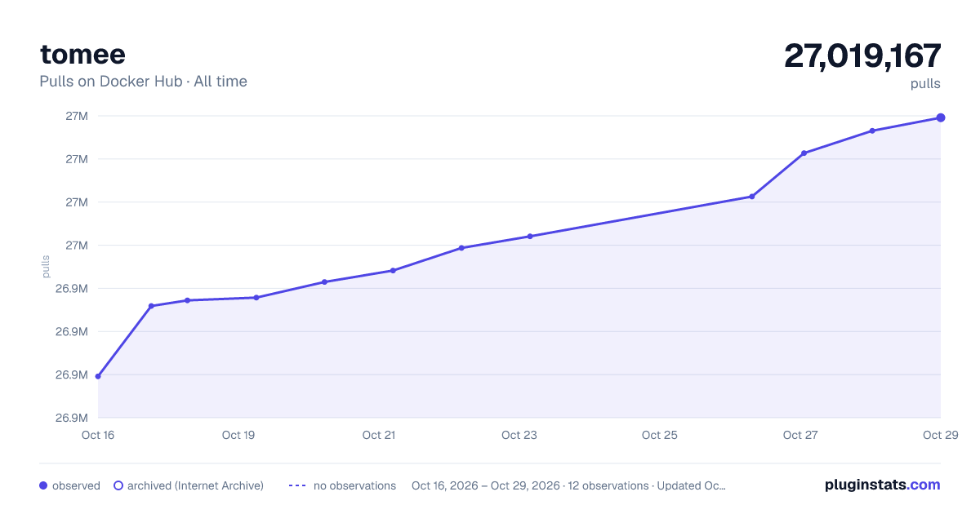The width and height of the screenshot is (980, 514).
Task: Click the Oct 19 x-axis label
Action: (238, 435)
